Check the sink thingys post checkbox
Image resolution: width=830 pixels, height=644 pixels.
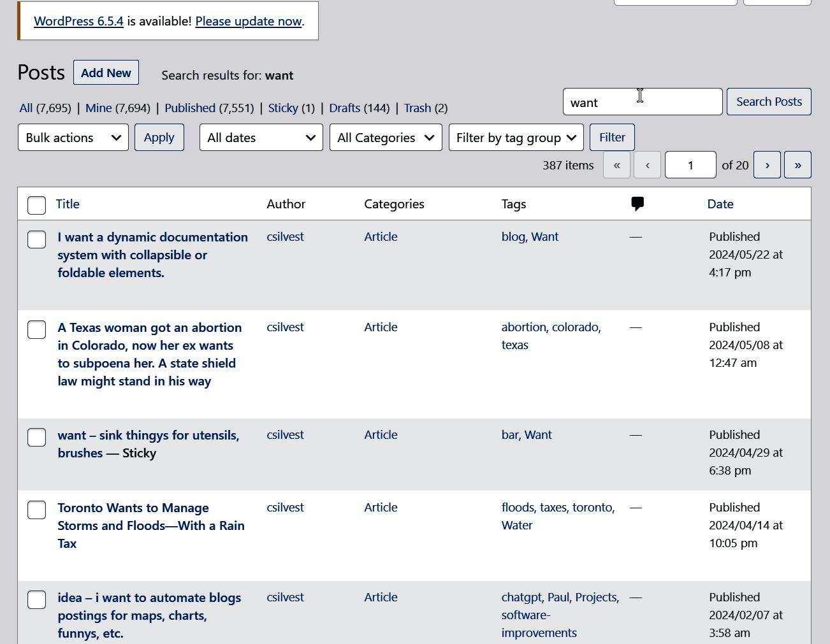[37, 437]
